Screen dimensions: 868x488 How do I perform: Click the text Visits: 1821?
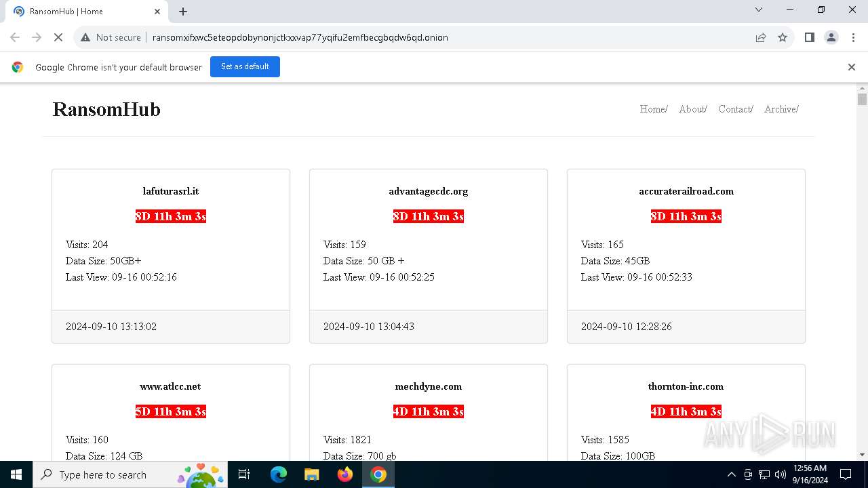click(347, 440)
